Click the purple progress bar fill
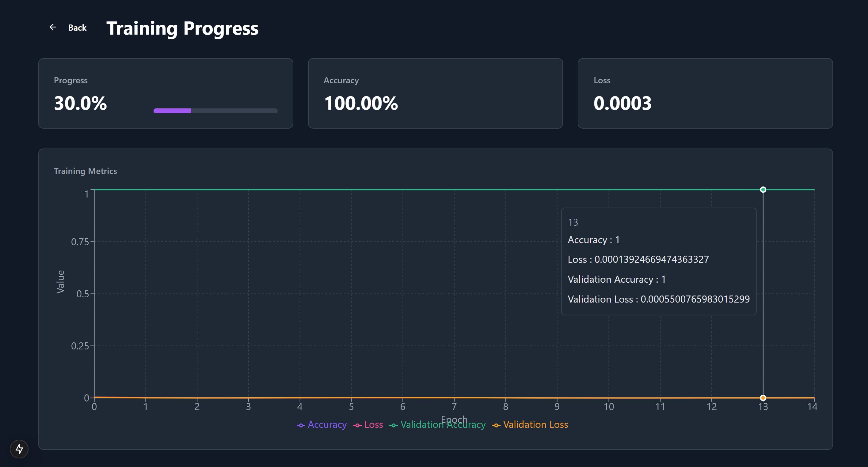Image resolution: width=868 pixels, height=467 pixels. 172,111
